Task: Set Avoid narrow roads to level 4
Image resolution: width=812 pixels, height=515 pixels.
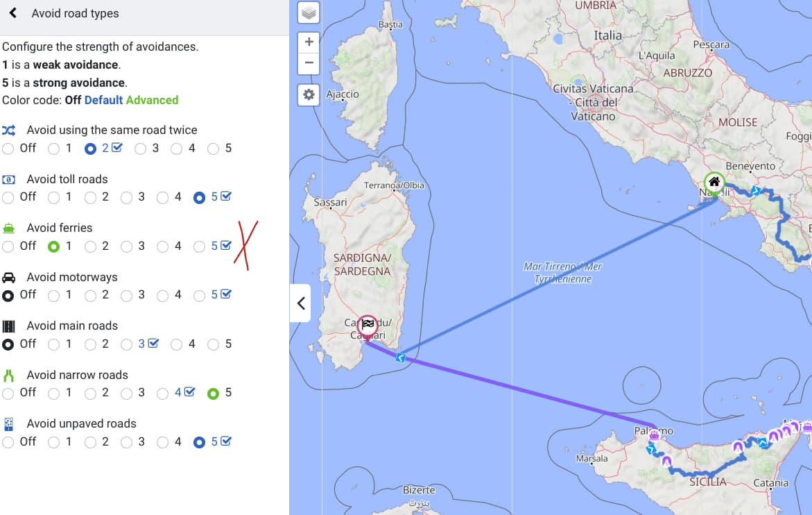Action: (x=162, y=394)
